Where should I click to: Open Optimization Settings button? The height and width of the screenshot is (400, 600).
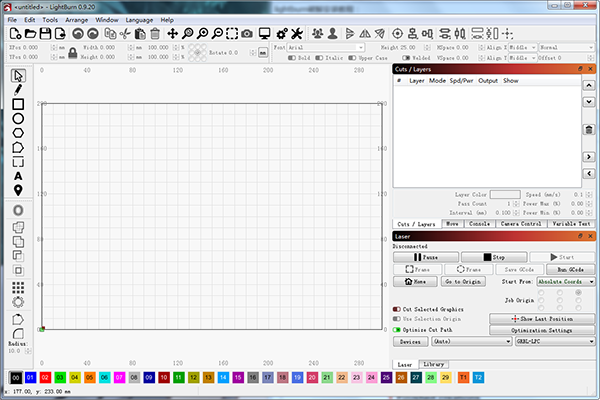pyautogui.click(x=542, y=330)
